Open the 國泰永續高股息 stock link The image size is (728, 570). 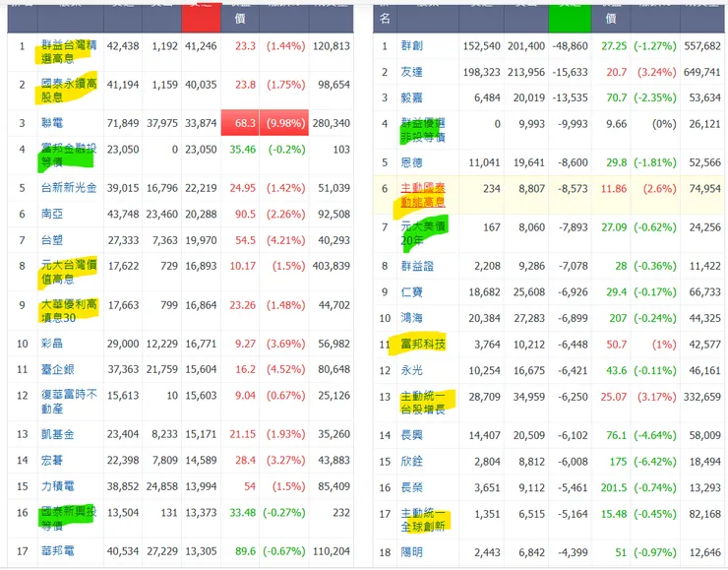pos(69,91)
